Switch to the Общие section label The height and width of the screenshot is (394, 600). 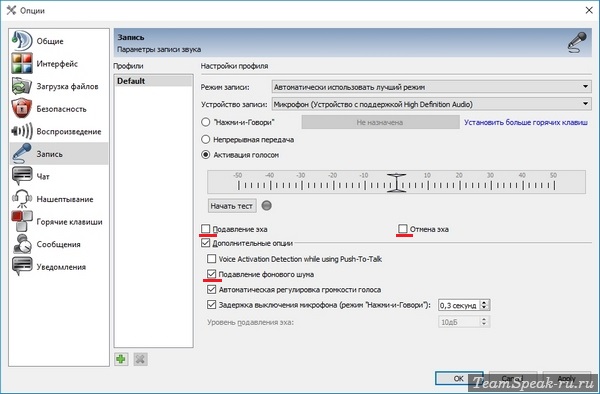click(x=50, y=41)
